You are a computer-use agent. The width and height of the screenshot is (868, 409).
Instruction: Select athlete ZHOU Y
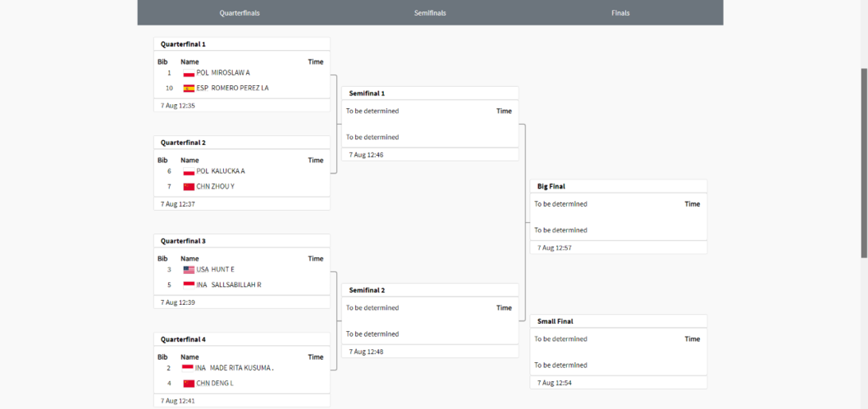pyautogui.click(x=221, y=186)
